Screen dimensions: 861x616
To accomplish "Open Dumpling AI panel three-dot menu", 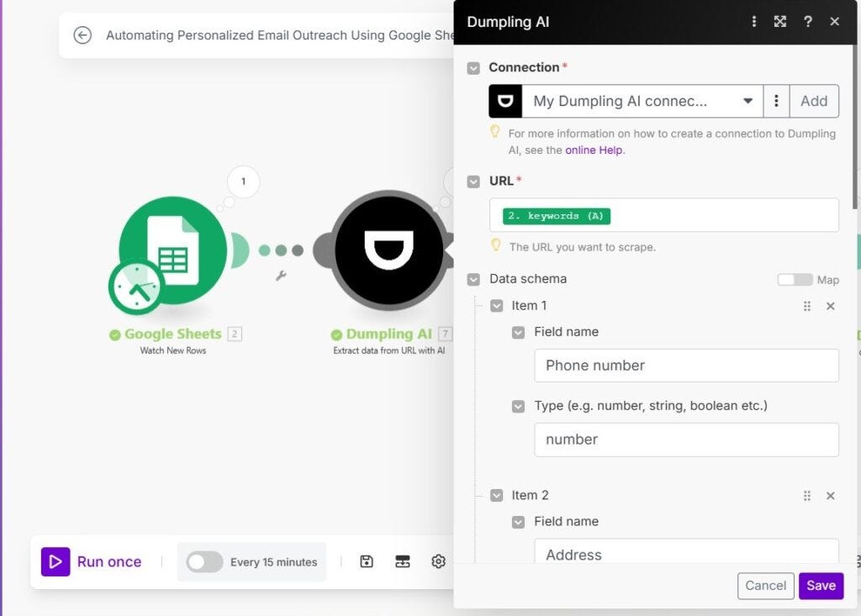I will [754, 21].
